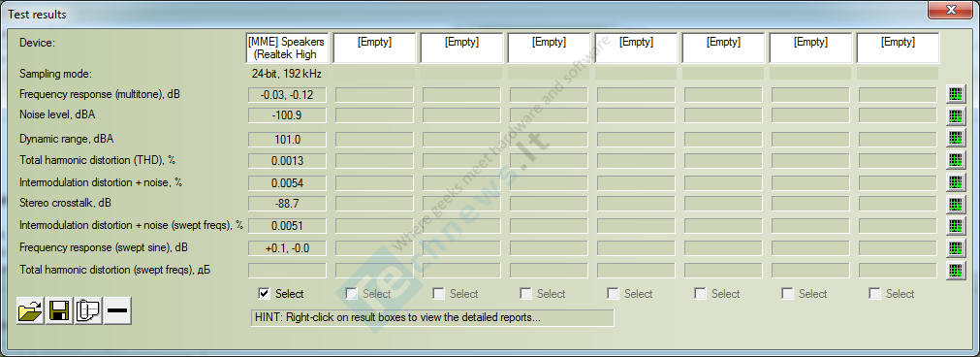Toggle the last slot's Select checkbox
Viewport: 980px width, 357px height.
(875, 293)
